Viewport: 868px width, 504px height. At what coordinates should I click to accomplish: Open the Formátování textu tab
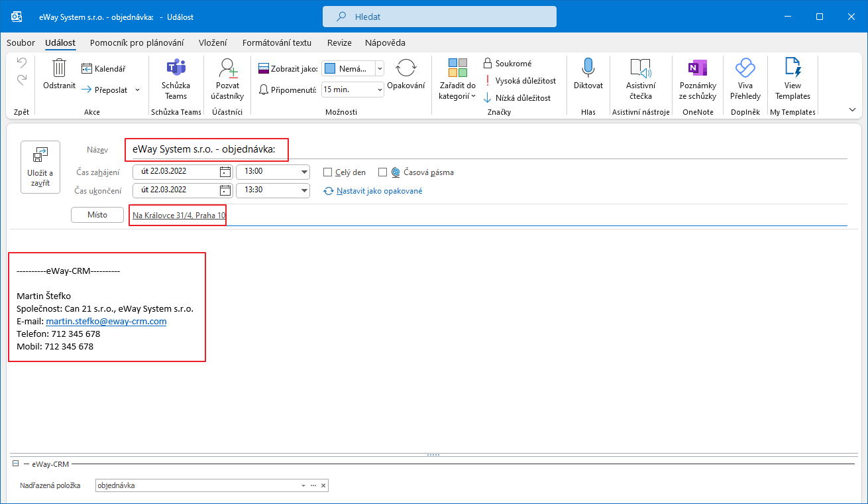pyautogui.click(x=276, y=42)
